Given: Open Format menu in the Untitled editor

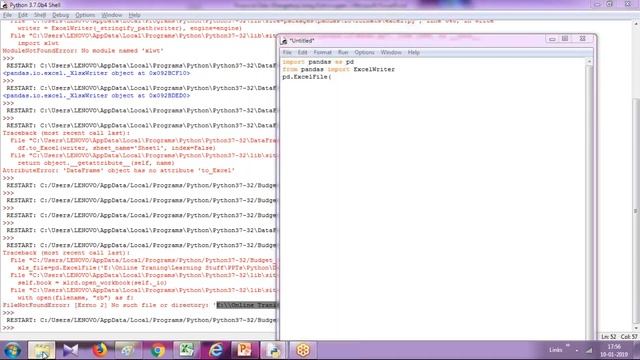Looking at the screenshot, I should click(322, 52).
